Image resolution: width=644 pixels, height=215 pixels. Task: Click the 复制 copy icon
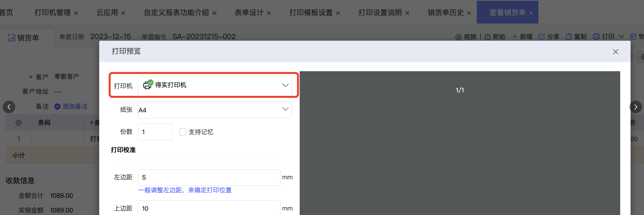(569, 36)
